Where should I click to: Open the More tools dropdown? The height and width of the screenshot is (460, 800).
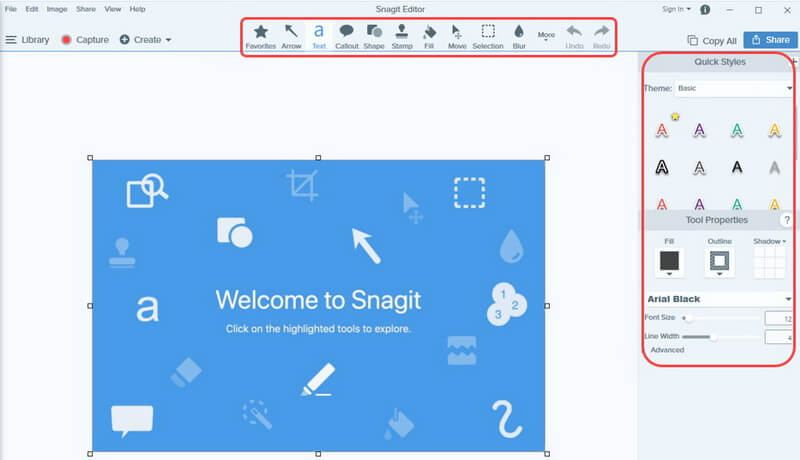(546, 36)
